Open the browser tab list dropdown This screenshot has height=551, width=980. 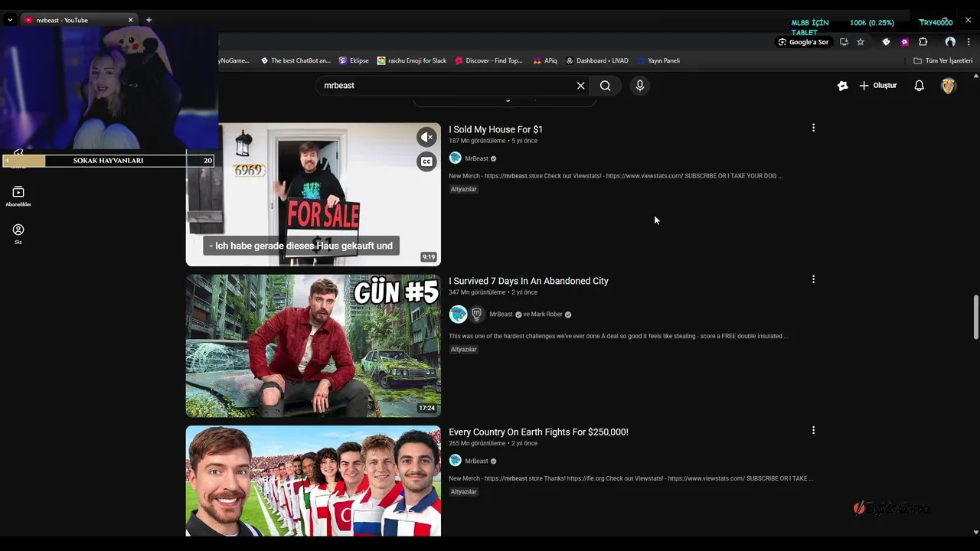[10, 20]
